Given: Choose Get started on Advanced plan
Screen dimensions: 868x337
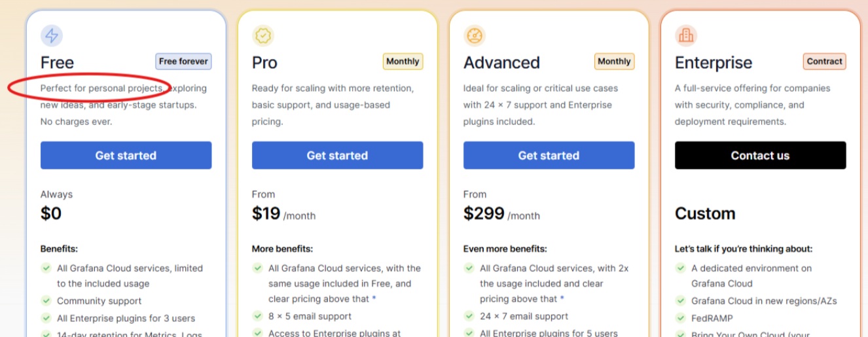Looking at the screenshot, I should pos(549,156).
